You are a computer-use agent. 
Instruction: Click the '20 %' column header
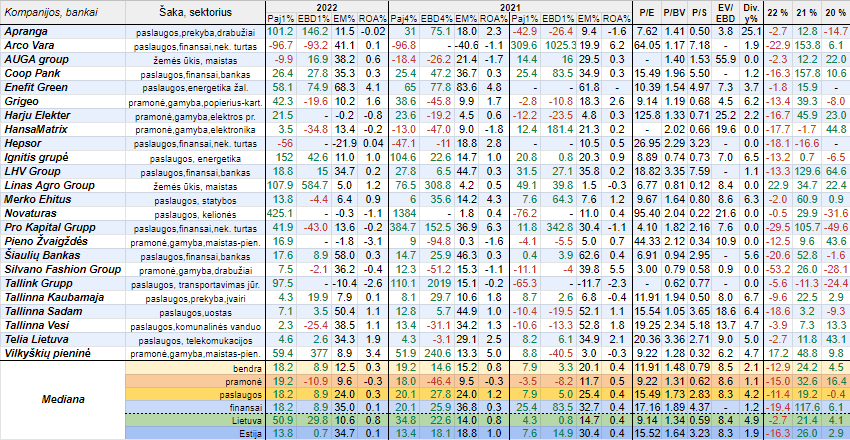pos(834,12)
